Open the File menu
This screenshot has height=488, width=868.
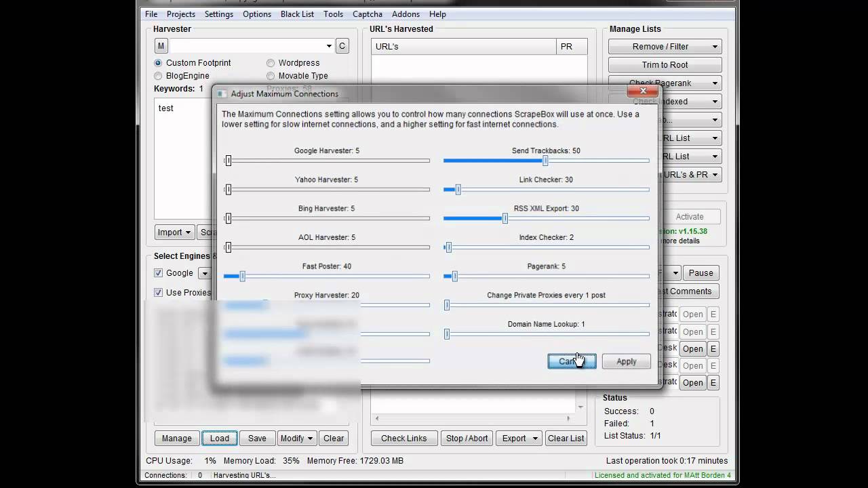151,14
